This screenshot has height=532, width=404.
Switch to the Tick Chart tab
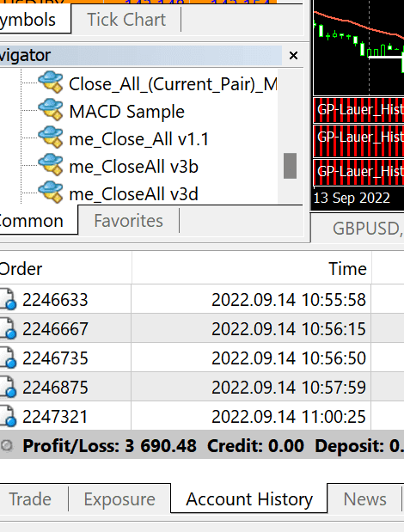126,20
